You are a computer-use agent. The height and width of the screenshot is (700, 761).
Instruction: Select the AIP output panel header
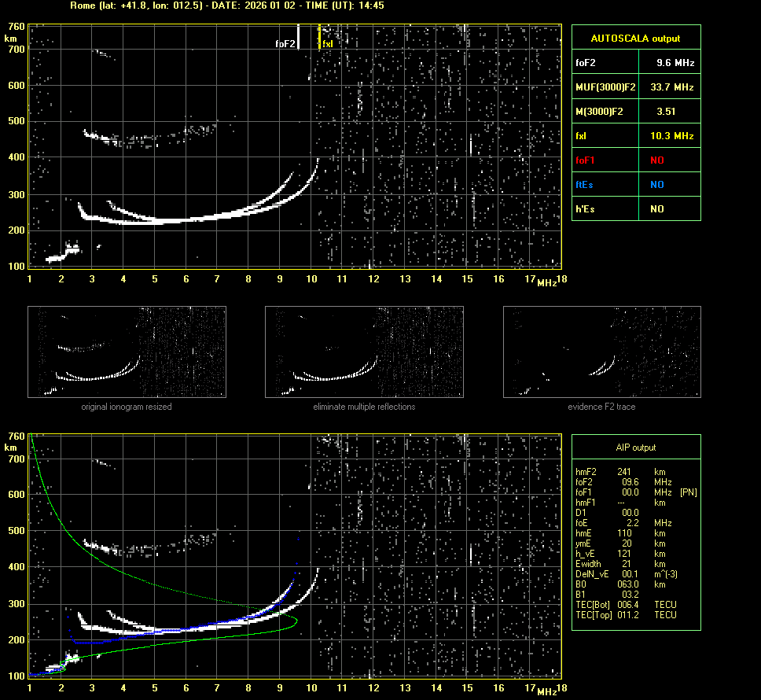point(636,447)
